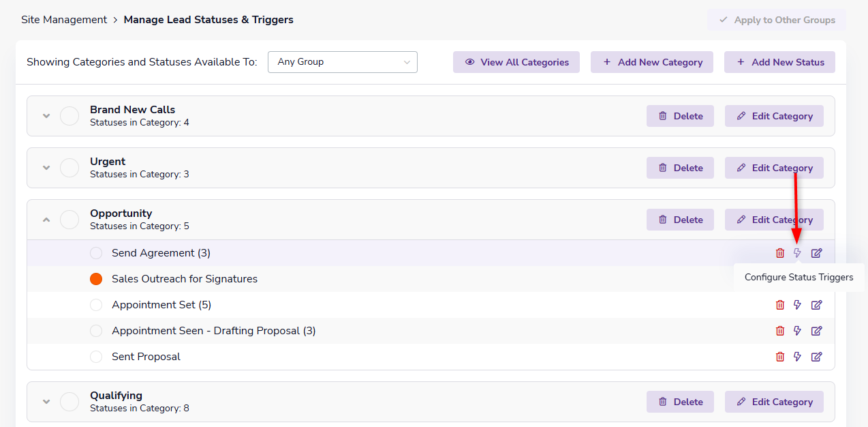
Task: Click Add New Status button
Action: (779, 62)
